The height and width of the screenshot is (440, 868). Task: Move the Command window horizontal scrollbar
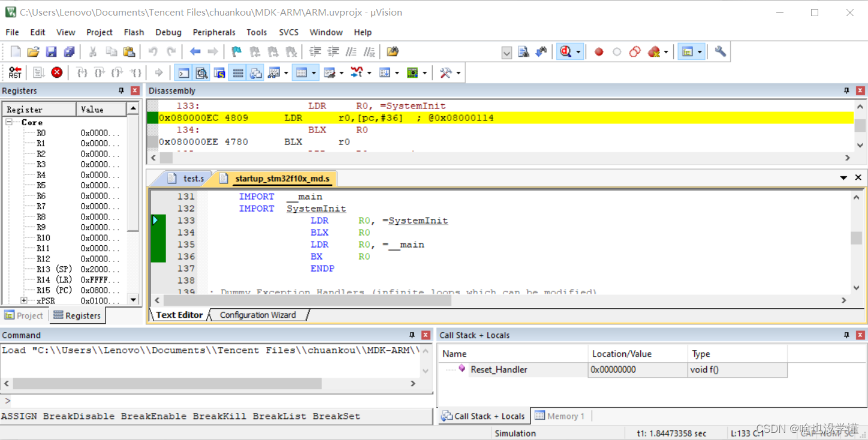(x=167, y=384)
